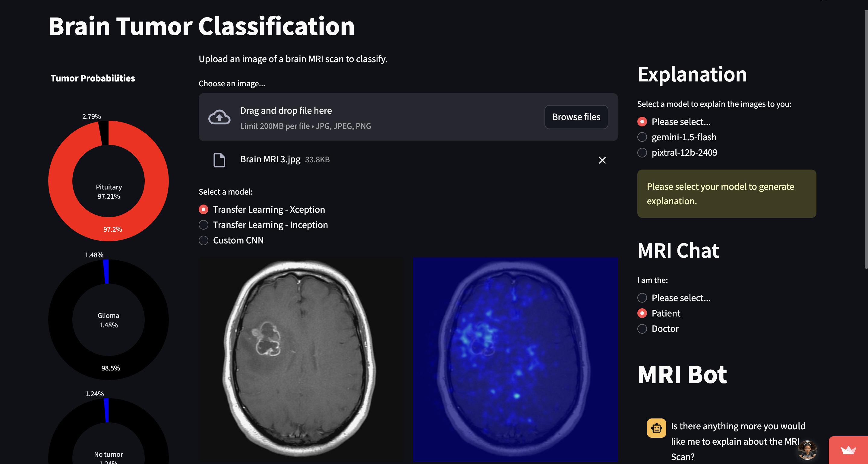Image resolution: width=868 pixels, height=464 pixels.
Task: Select the Custom CNN model
Action: 231,240
